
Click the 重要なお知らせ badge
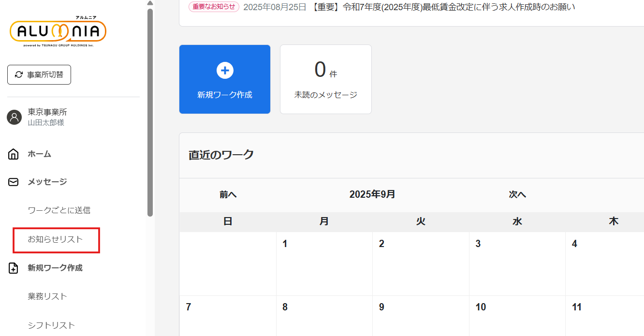click(214, 7)
